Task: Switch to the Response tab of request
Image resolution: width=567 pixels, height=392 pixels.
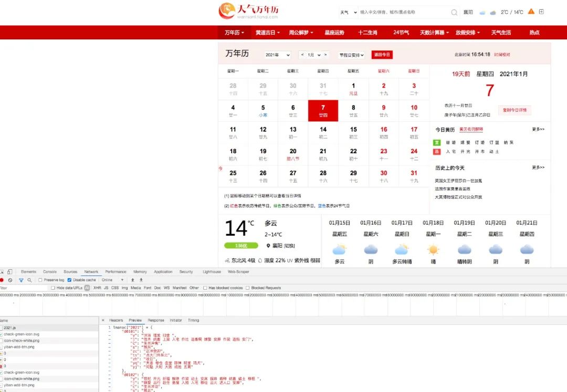Action: coord(156,320)
